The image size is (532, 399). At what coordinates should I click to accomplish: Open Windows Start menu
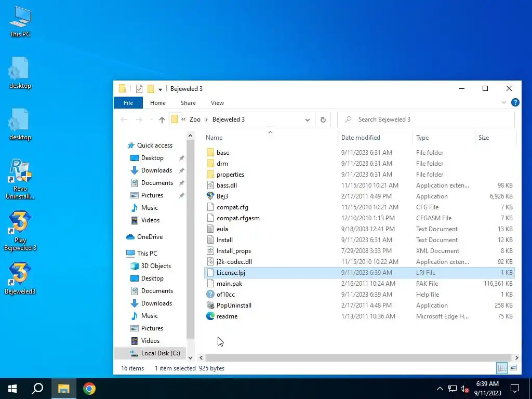[12, 389]
